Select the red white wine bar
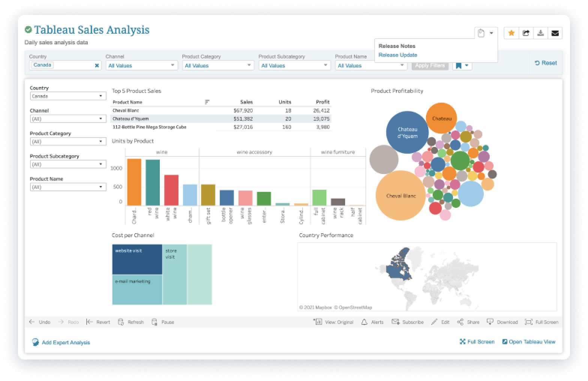 [x=171, y=190]
